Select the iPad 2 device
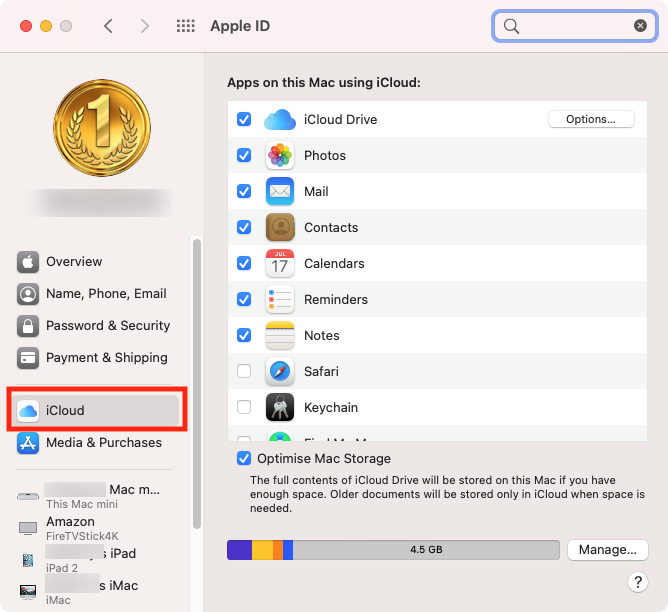The height and width of the screenshot is (612, 668). click(97, 560)
